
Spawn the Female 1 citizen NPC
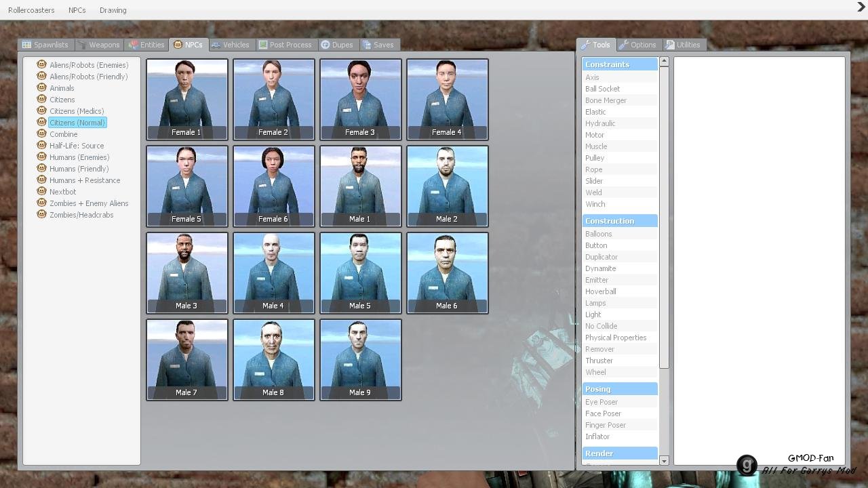[187, 100]
